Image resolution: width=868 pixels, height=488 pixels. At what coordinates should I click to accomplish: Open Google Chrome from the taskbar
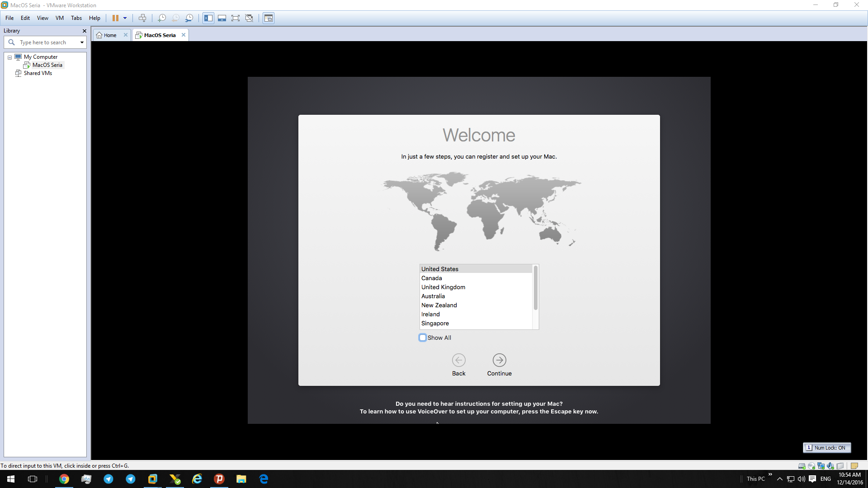click(x=64, y=479)
